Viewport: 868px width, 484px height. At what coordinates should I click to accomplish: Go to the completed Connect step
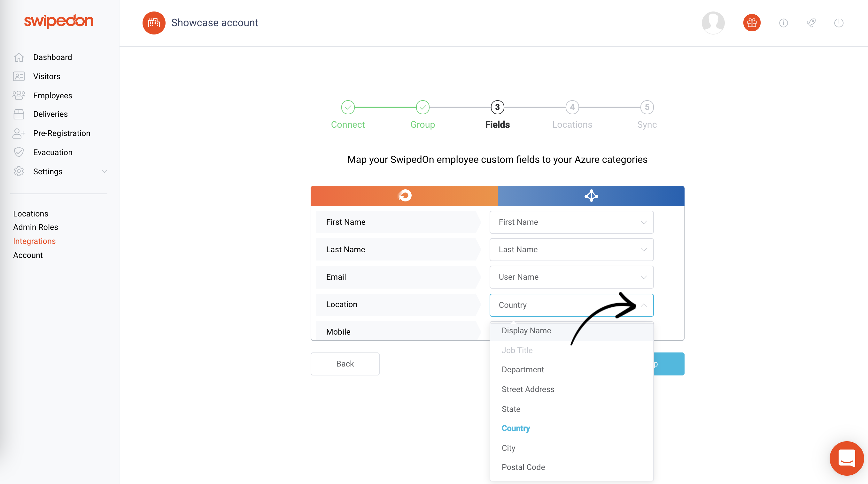[x=348, y=107]
